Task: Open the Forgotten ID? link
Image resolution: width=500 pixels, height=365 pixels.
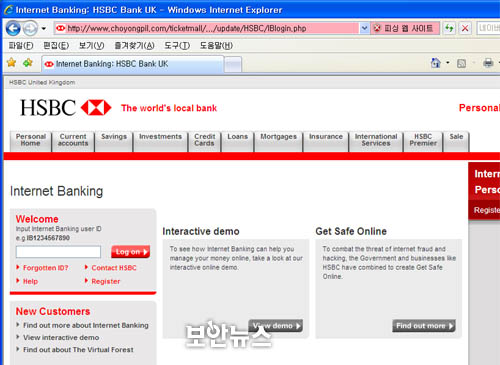Action: [x=45, y=268]
